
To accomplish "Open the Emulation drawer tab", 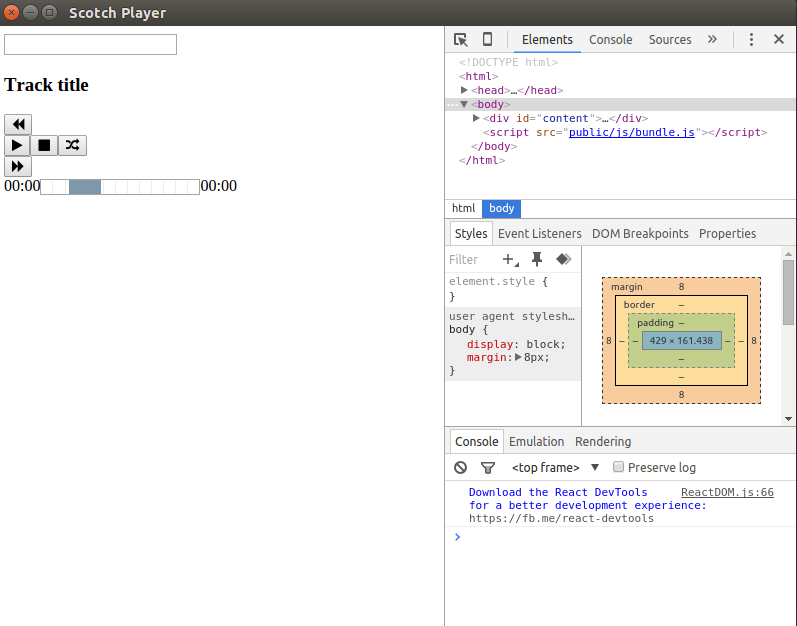I will point(536,442).
